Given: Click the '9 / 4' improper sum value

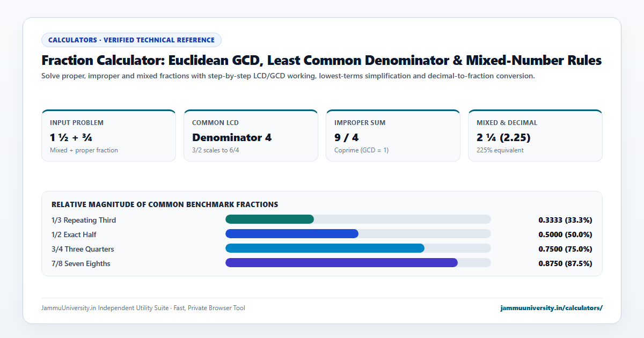Looking at the screenshot, I should (x=346, y=137).
